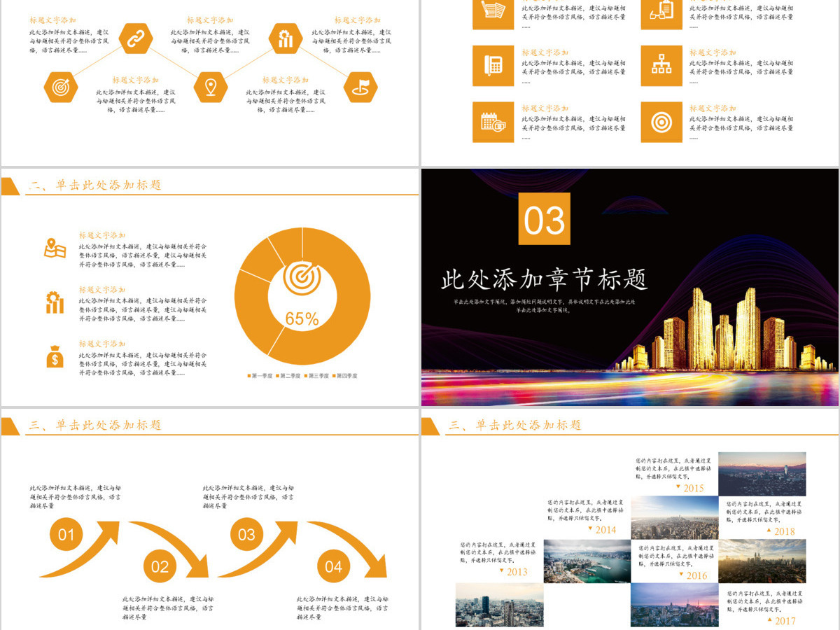Select 三、单击此处添加标题 on the city photos slide

click(x=515, y=425)
